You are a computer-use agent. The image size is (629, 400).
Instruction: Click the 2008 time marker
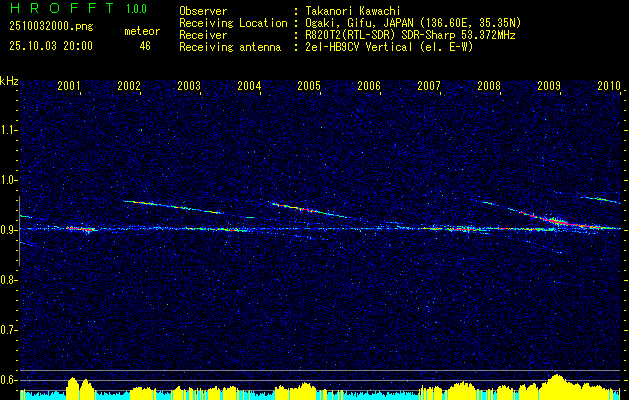[489, 86]
